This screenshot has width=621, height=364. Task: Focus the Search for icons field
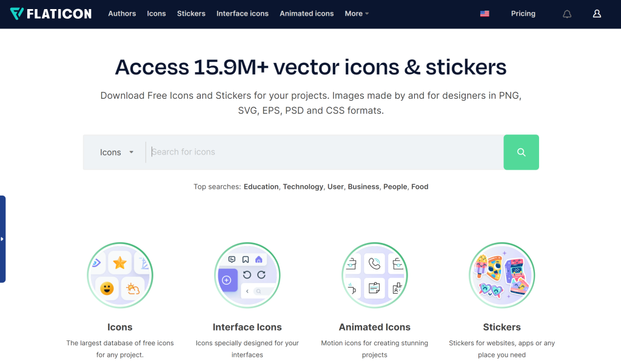click(324, 152)
